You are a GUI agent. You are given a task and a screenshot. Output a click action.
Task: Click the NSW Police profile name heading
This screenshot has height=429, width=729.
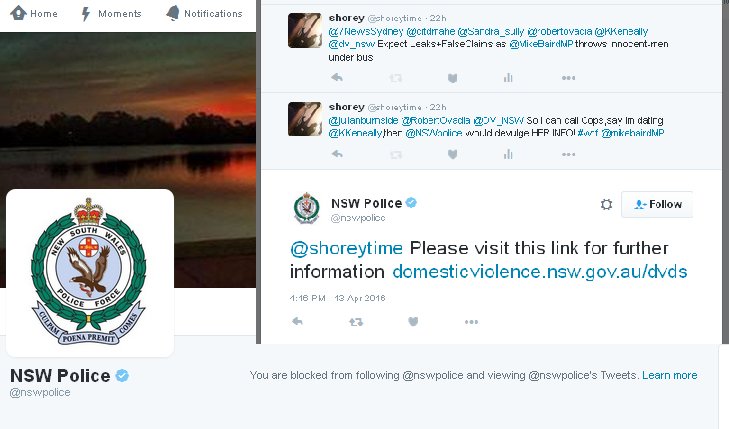point(60,376)
